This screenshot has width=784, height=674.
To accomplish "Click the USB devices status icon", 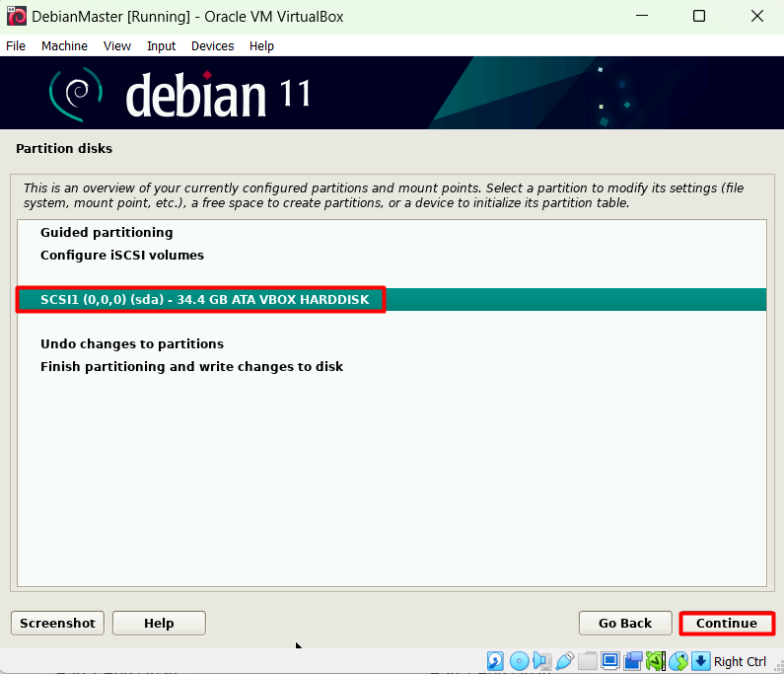I will tap(564, 661).
